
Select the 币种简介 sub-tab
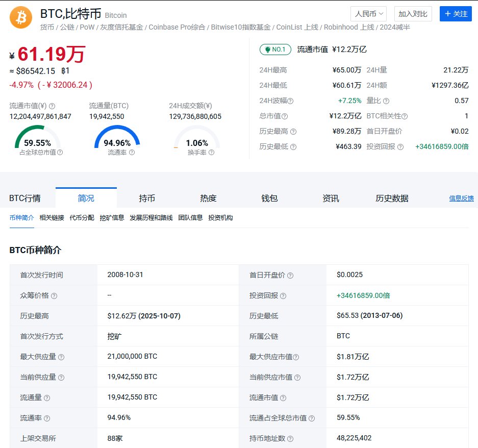[x=21, y=218]
